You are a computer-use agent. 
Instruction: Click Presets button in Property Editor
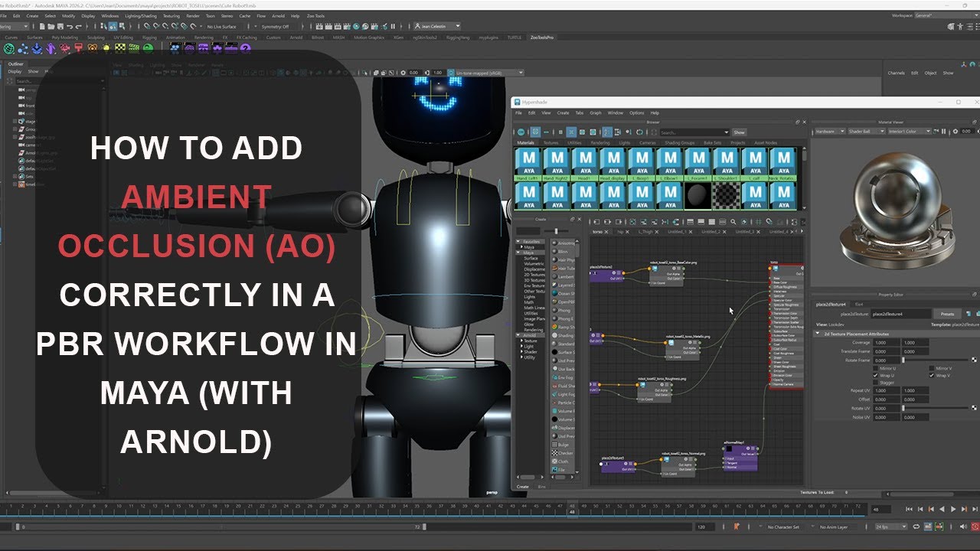[x=947, y=314]
